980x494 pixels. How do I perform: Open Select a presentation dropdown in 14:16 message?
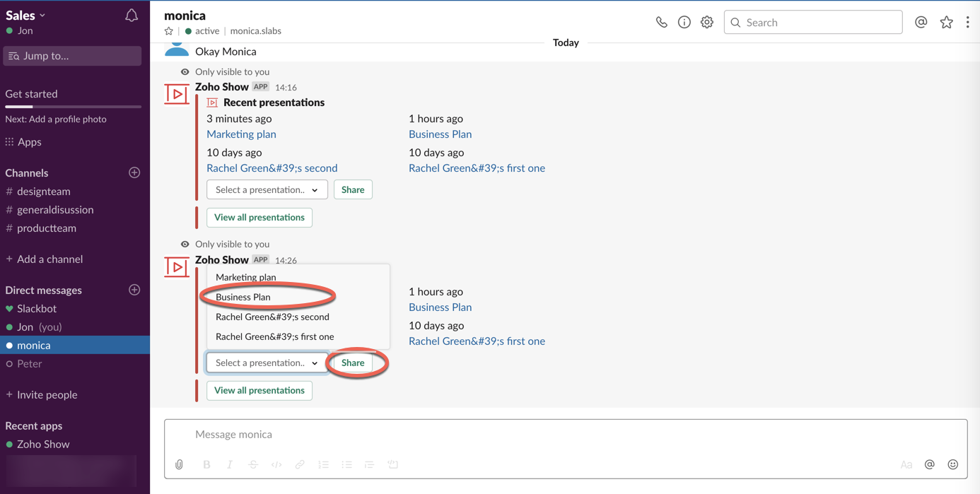click(267, 189)
